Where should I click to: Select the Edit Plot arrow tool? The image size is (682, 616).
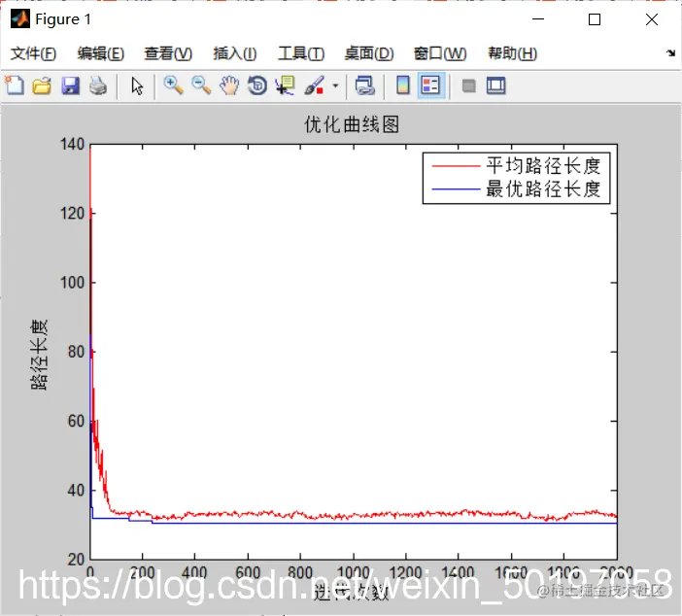[x=137, y=86]
